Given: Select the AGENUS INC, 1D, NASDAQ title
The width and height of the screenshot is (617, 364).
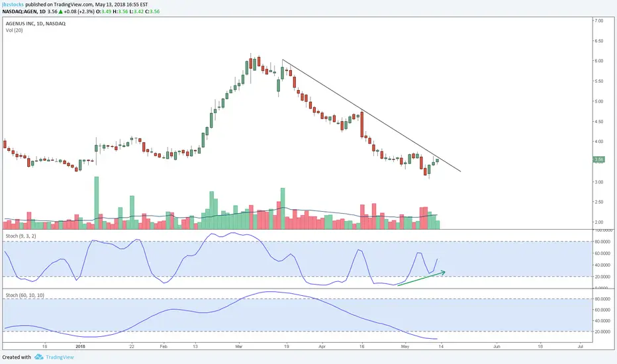Looking at the screenshot, I should [35, 24].
